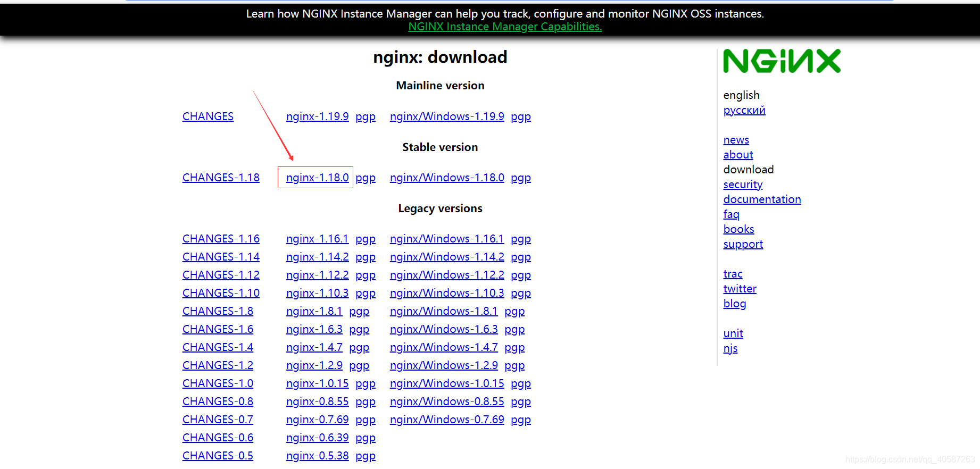Download nginx-0.8.55 source
980x469 pixels.
coord(318,401)
